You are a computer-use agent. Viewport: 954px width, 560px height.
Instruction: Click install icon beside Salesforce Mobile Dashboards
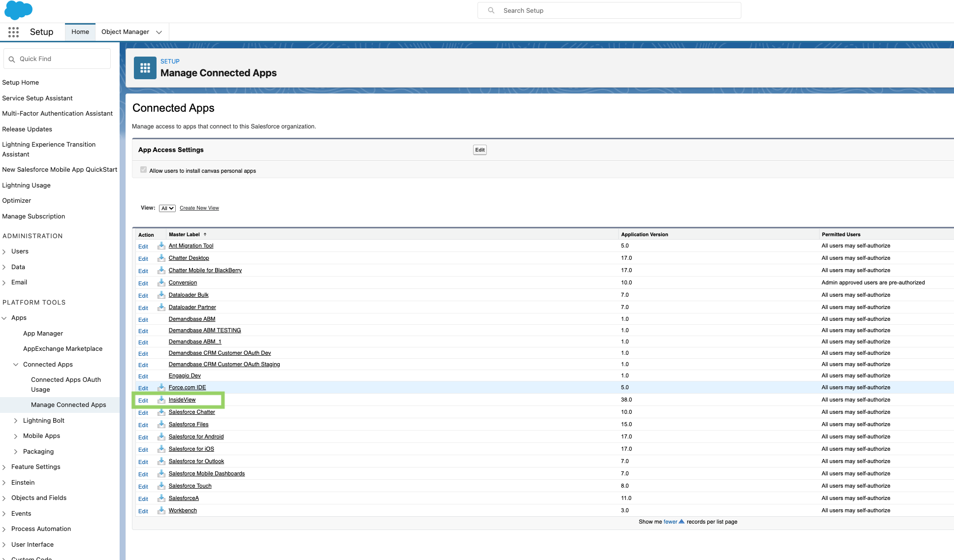point(161,473)
